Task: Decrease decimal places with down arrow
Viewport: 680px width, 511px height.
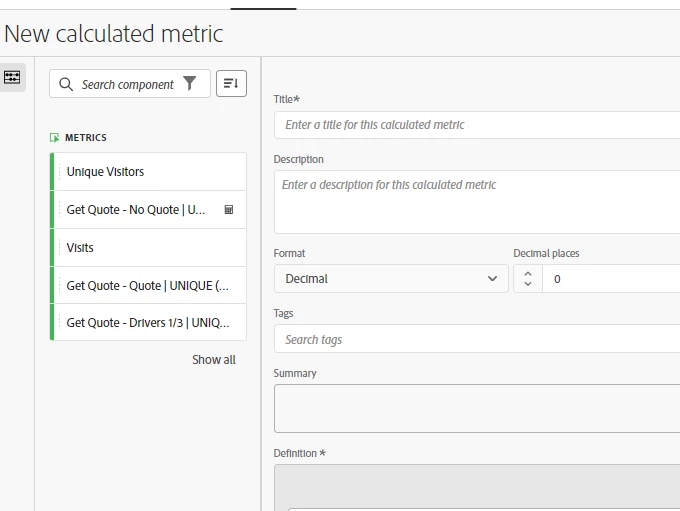Action: pos(528,285)
